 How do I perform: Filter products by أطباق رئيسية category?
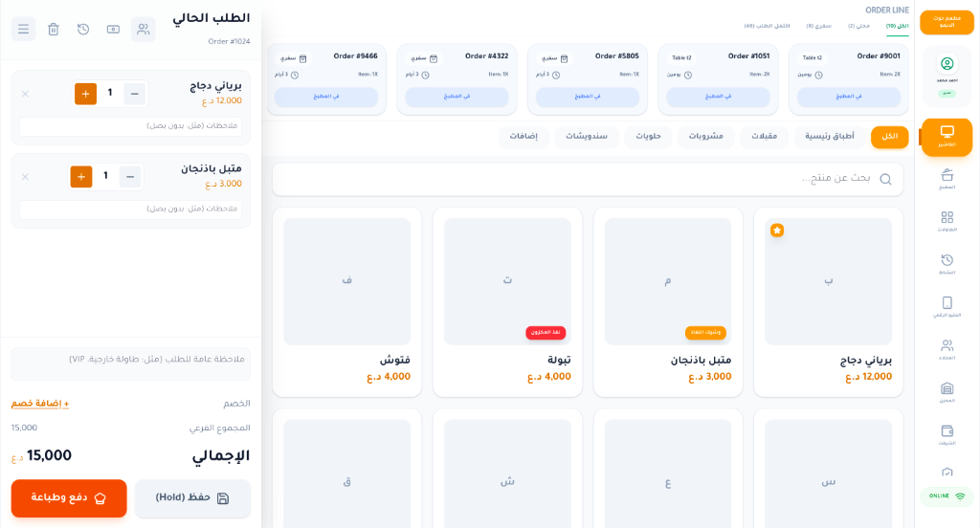tap(830, 137)
